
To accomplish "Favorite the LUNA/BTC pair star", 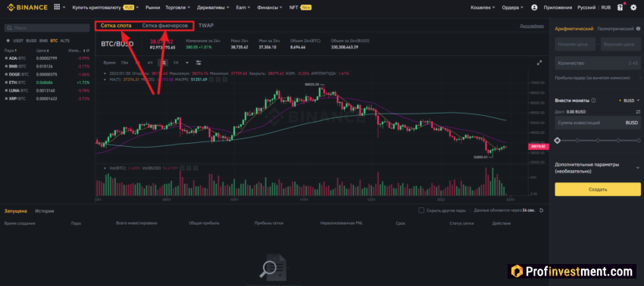I will [x=6, y=90].
